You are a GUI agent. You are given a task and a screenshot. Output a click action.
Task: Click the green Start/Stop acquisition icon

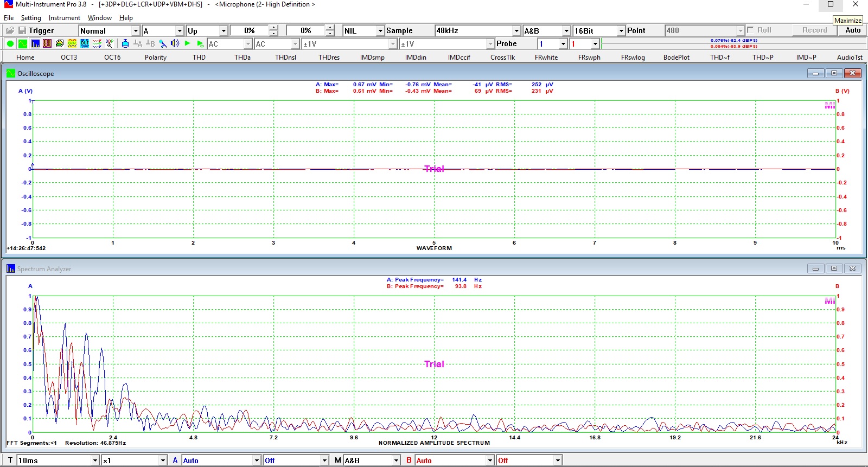click(x=10, y=44)
